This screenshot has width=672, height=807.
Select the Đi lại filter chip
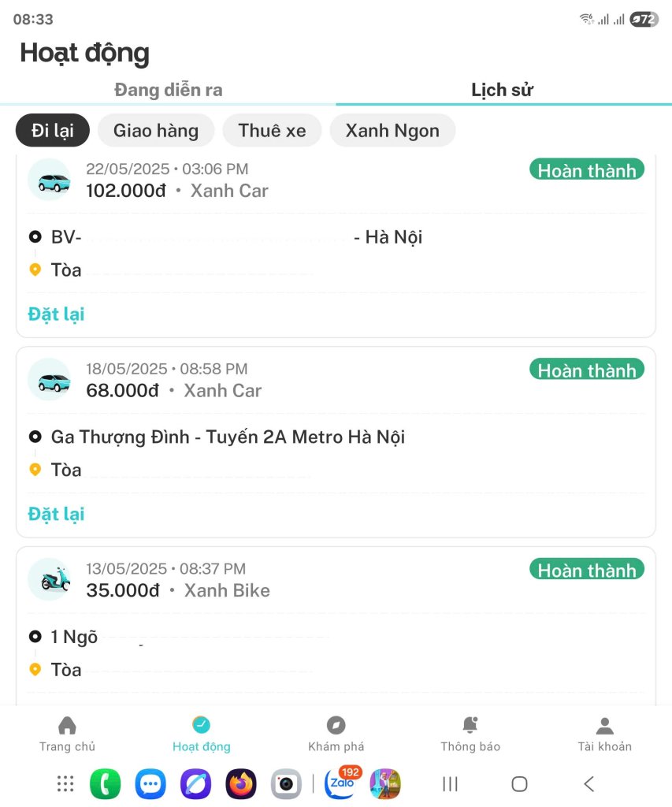(53, 130)
